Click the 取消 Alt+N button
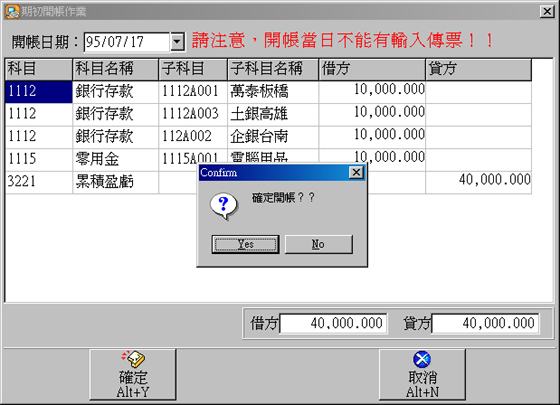 click(x=422, y=374)
